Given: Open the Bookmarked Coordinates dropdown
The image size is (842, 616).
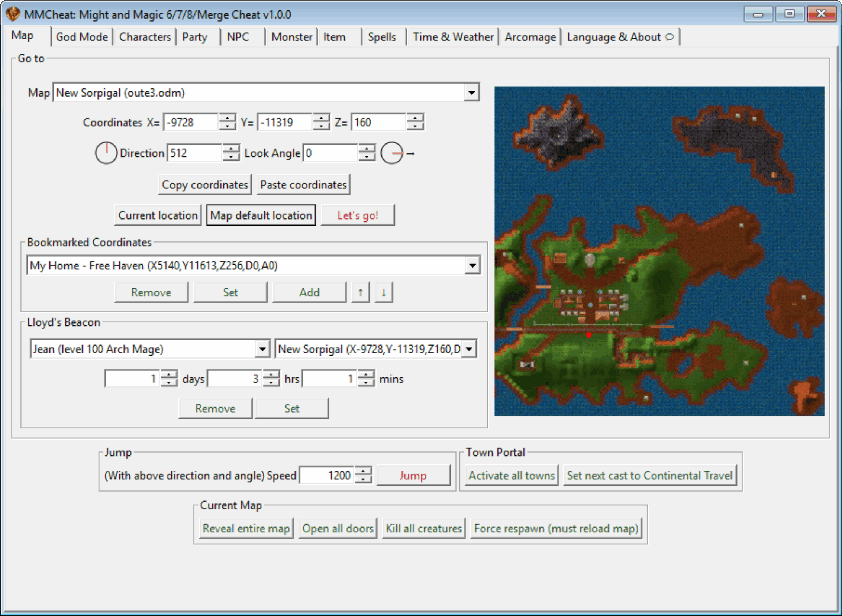Looking at the screenshot, I should 472,266.
